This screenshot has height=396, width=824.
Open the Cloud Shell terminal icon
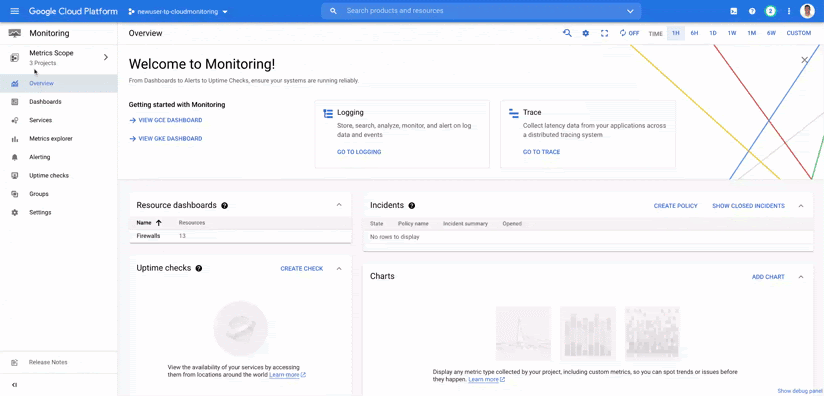pos(734,11)
